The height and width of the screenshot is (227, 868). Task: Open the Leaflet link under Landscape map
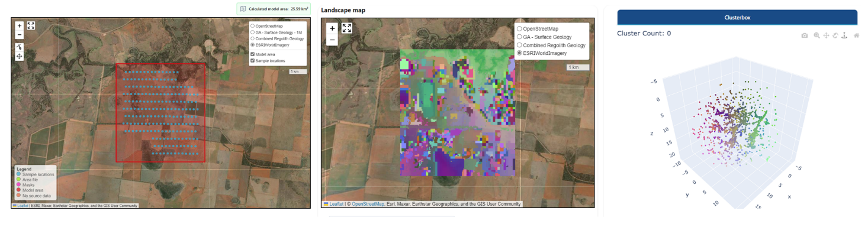point(336,204)
